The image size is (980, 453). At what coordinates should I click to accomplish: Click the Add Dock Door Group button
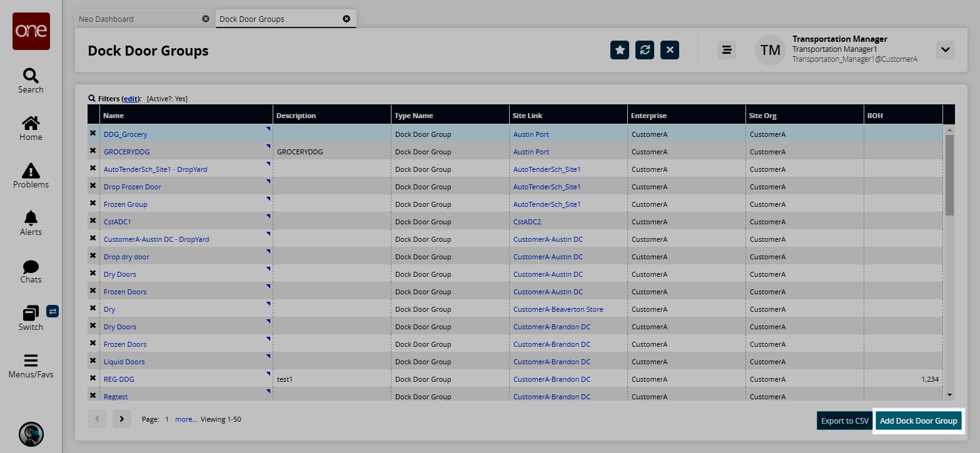click(918, 421)
